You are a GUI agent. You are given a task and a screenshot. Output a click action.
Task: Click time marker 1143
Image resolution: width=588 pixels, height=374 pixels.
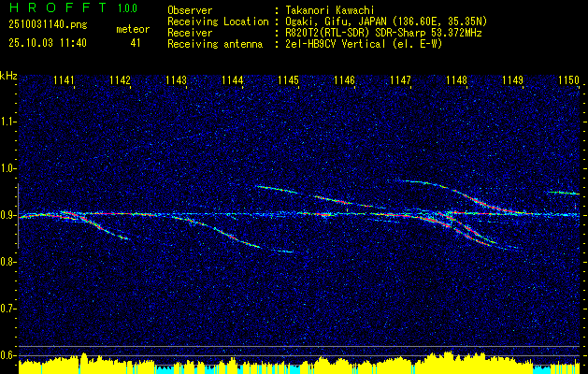coord(177,80)
